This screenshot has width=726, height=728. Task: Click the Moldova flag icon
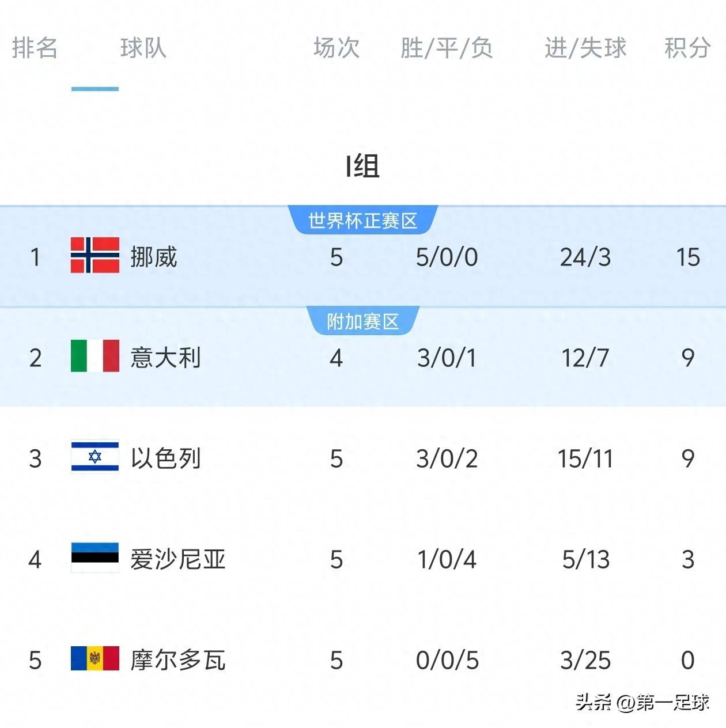pos(95,658)
